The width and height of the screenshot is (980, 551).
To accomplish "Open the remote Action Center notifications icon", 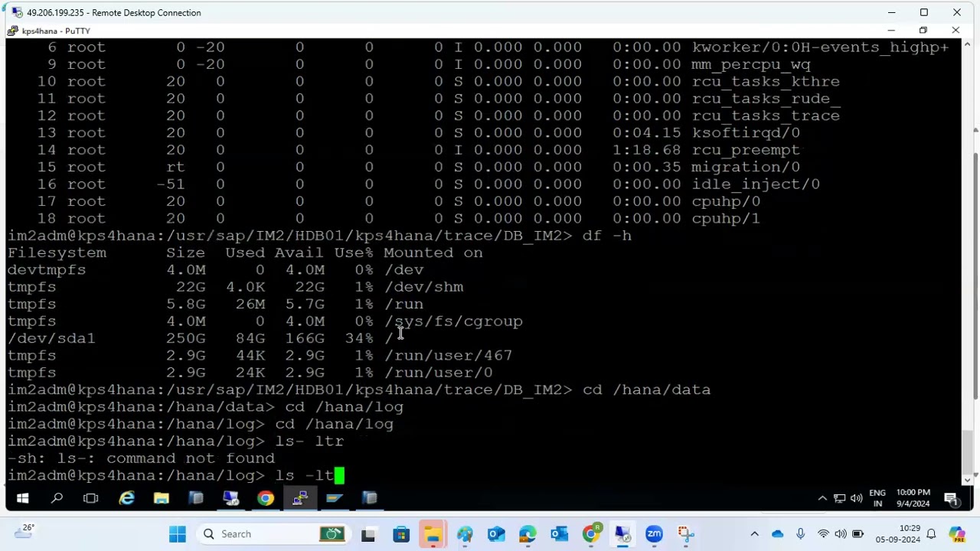I will pos(952,499).
